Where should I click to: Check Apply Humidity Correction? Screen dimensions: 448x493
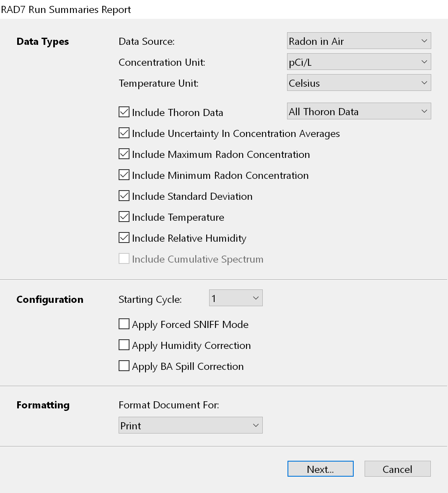point(124,345)
